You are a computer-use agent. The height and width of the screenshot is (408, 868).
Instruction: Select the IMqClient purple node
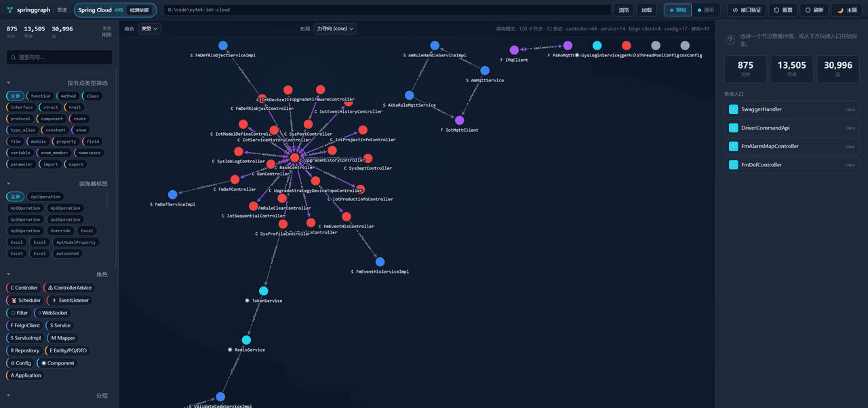tap(514, 50)
